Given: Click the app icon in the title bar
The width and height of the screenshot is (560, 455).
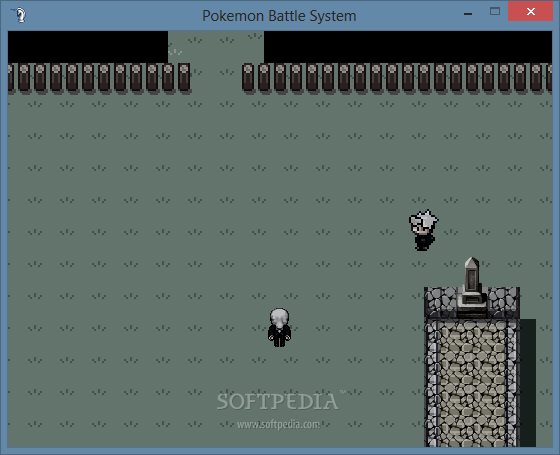Looking at the screenshot, I should pos(19,15).
